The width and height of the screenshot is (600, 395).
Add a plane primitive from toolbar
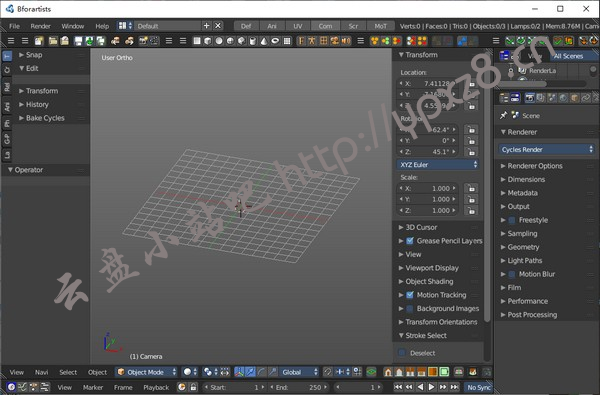[x=197, y=41]
